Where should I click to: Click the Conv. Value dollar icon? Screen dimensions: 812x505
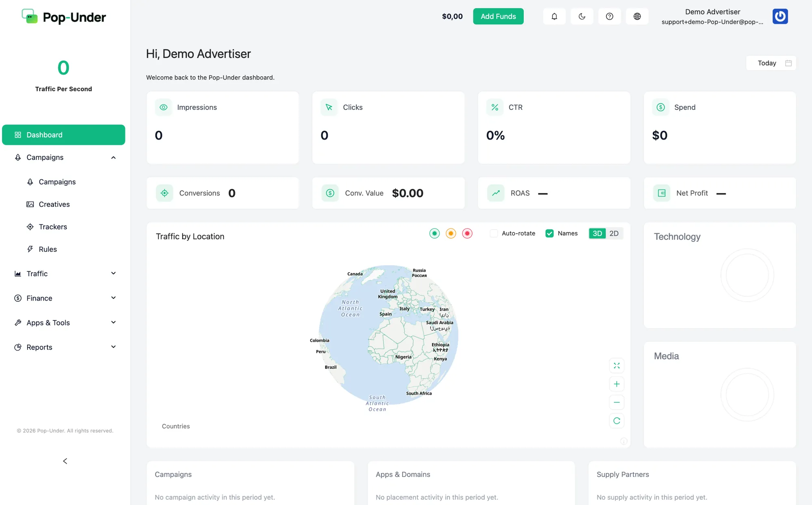point(330,193)
